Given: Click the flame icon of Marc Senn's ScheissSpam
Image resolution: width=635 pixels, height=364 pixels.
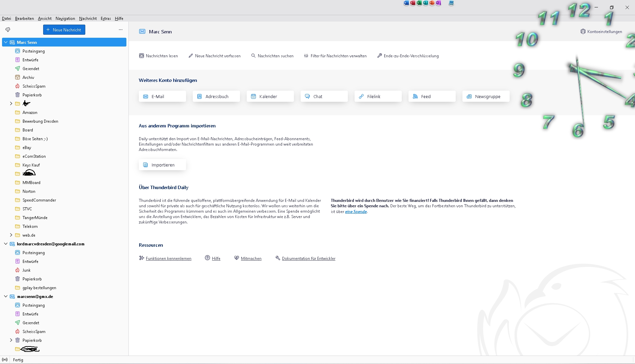Looking at the screenshot, I should pyautogui.click(x=18, y=86).
